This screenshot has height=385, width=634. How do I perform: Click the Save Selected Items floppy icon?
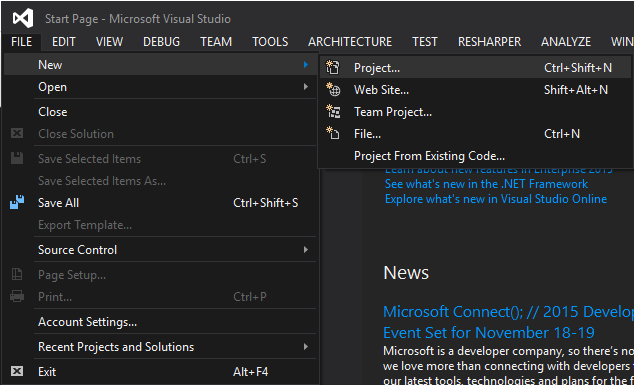click(17, 158)
